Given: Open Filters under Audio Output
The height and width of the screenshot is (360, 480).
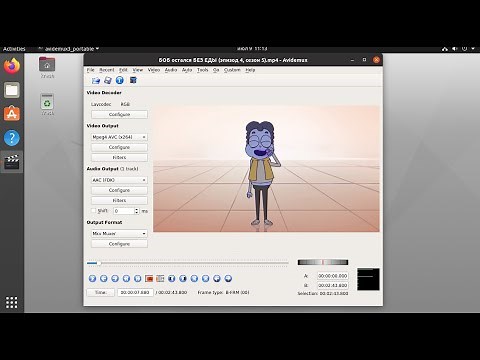Looking at the screenshot, I should [x=119, y=200].
